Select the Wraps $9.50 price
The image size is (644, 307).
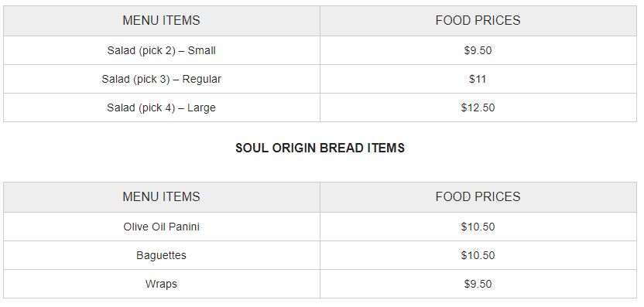click(478, 284)
